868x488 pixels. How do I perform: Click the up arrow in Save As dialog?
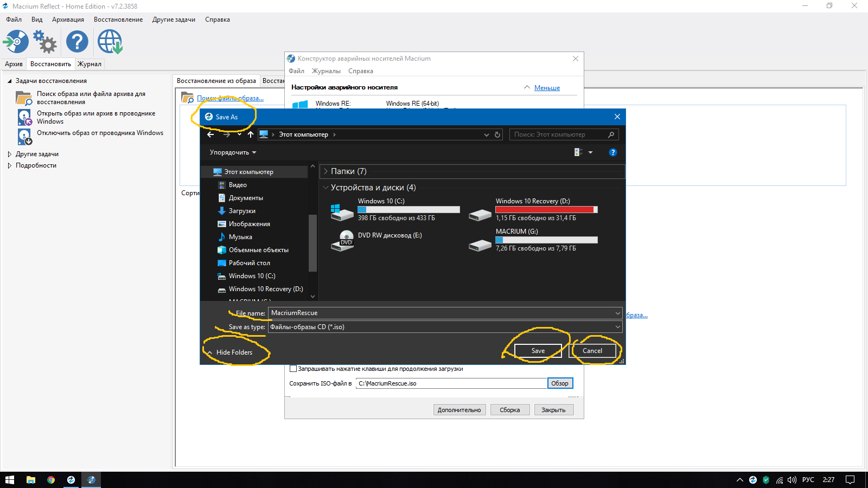(251, 134)
